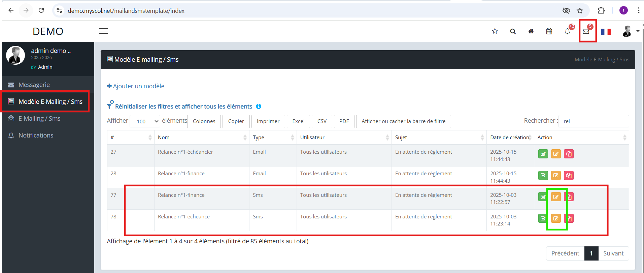Toggle filter bar with 'Afficher ou cacher' button
The width and height of the screenshot is (644, 273).
click(403, 121)
